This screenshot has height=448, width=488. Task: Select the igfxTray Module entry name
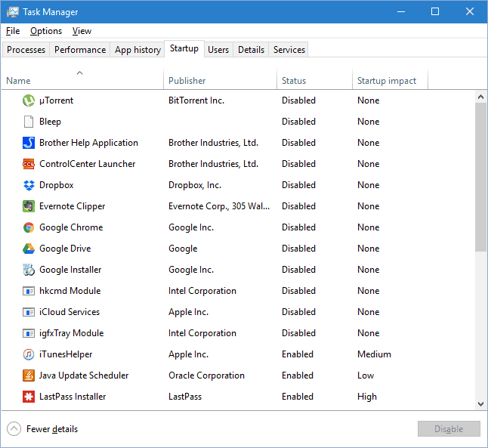pos(72,333)
